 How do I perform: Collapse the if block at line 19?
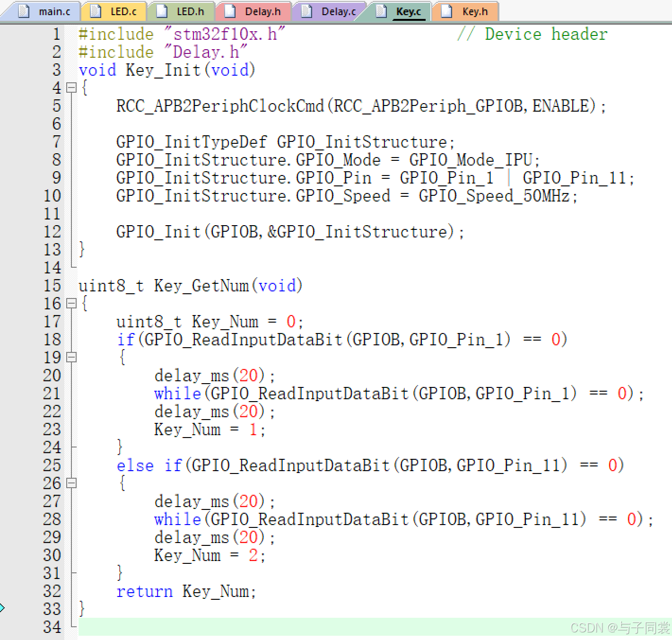pyautogui.click(x=71, y=358)
